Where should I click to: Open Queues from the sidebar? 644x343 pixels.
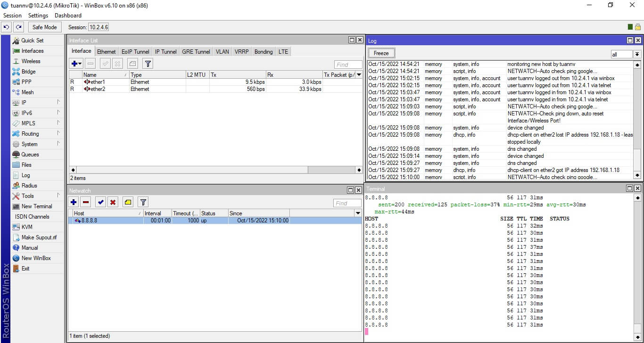pos(30,155)
